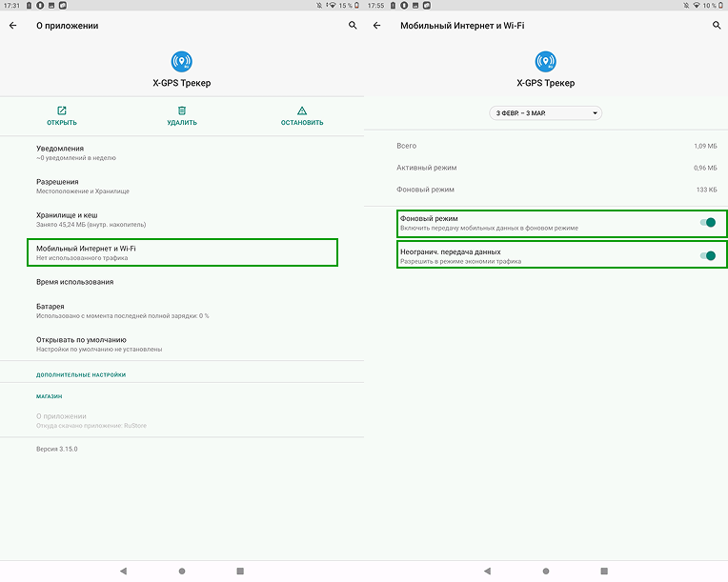Tap the Открыть open-app icon
This screenshot has height=582, width=728.
62,110
